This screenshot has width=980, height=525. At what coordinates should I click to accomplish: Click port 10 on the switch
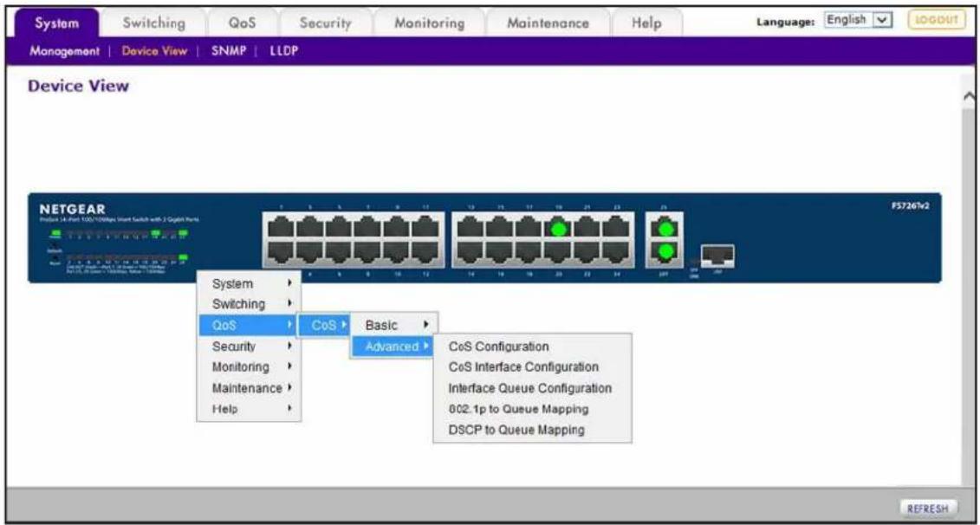pyautogui.click(x=397, y=252)
